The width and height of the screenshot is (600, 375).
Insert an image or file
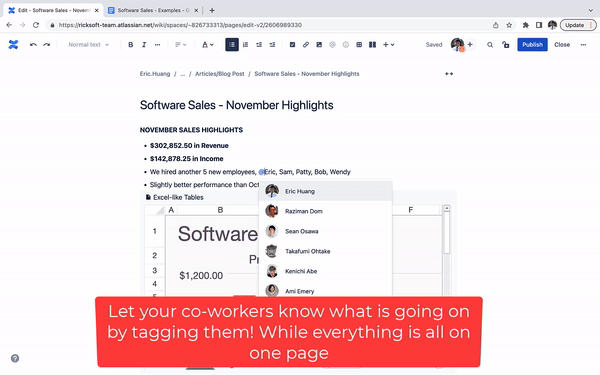coord(319,45)
